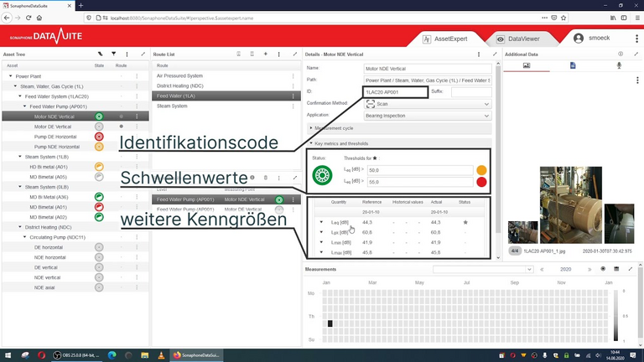Viewport: 644px width, 362px height.
Task: Filter the Asset Tree with the funnel icon
Action: click(114, 54)
